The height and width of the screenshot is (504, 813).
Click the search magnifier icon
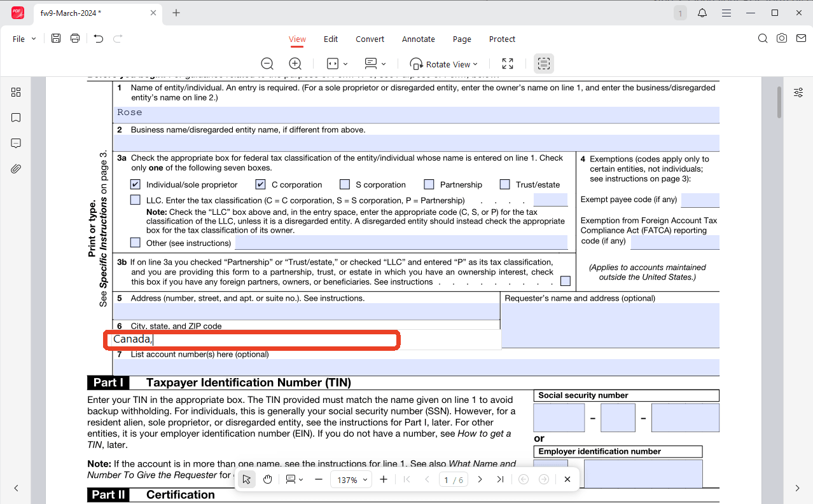763,39
